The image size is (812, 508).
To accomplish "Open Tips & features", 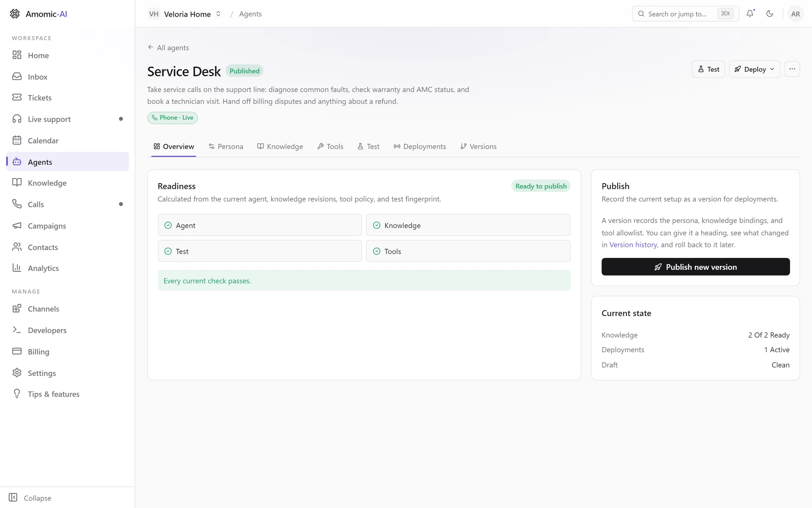I will click(x=68, y=394).
